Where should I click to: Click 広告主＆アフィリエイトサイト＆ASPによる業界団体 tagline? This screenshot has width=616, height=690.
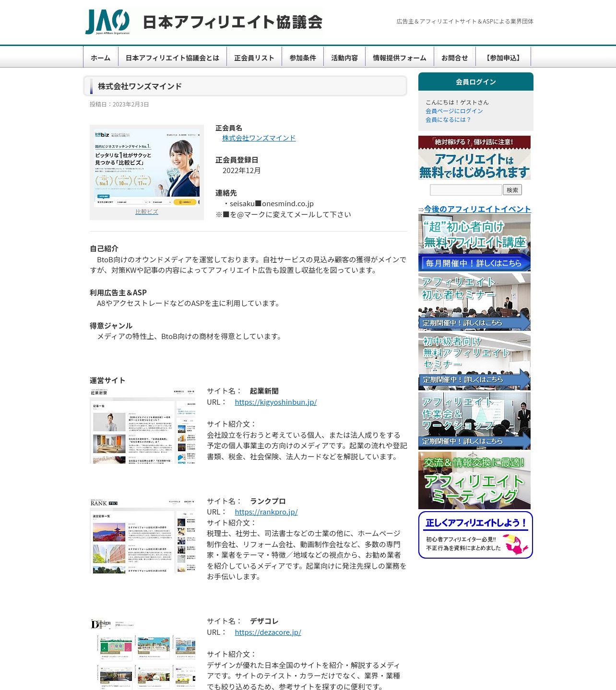pyautogui.click(x=465, y=21)
